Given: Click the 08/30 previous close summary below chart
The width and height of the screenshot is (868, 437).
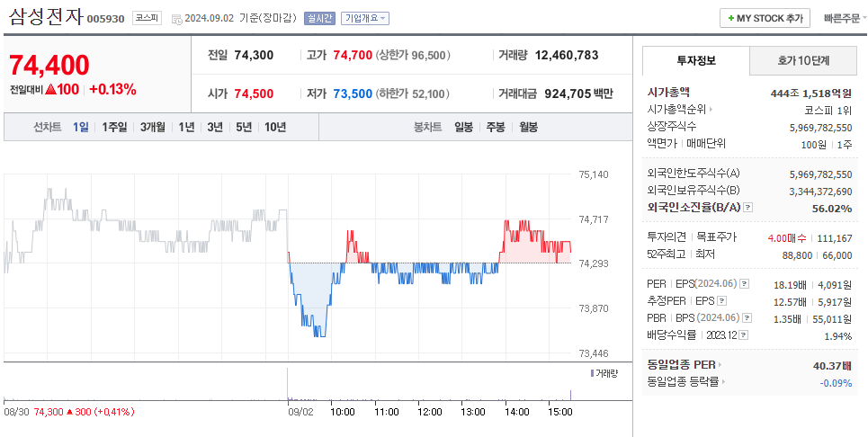Looking at the screenshot, I should pyautogui.click(x=68, y=412).
